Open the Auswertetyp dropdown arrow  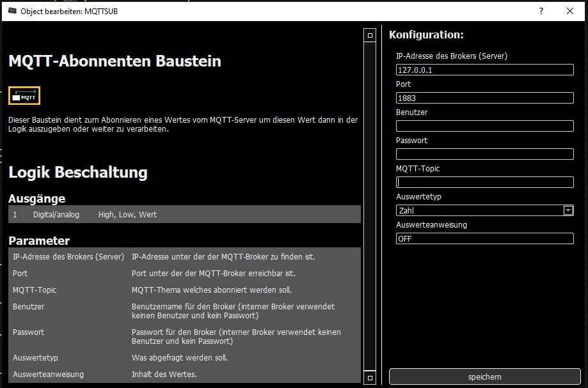pos(568,210)
